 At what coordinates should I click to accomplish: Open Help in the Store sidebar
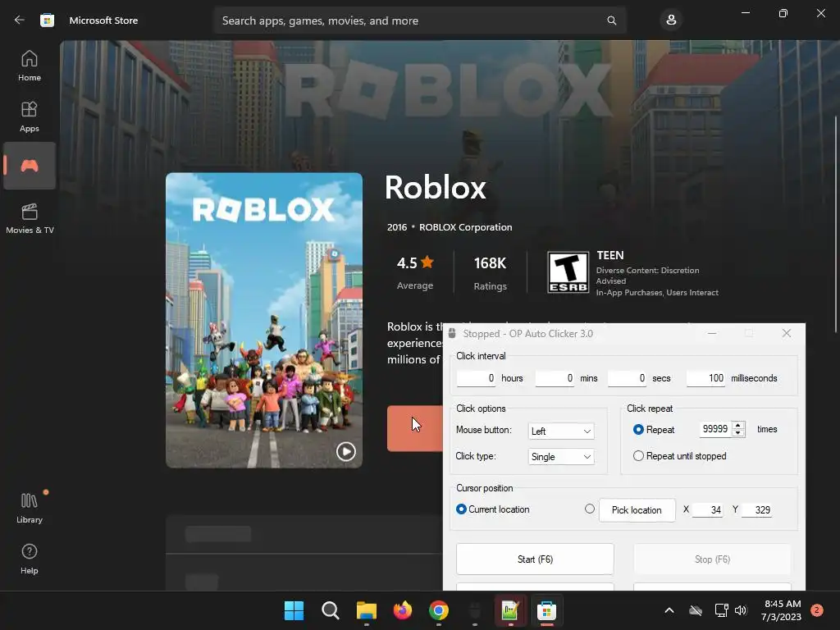click(30, 559)
